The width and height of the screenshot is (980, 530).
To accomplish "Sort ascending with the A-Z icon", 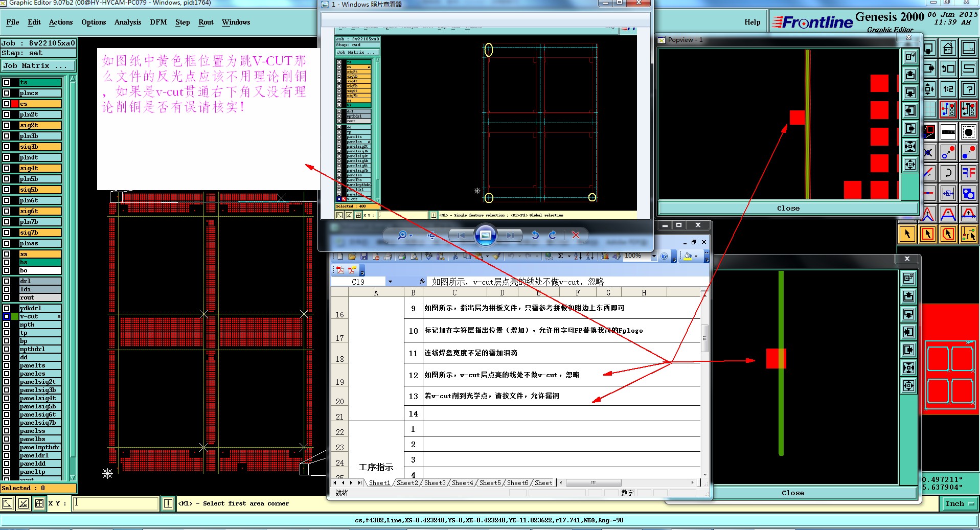I will click(x=578, y=256).
